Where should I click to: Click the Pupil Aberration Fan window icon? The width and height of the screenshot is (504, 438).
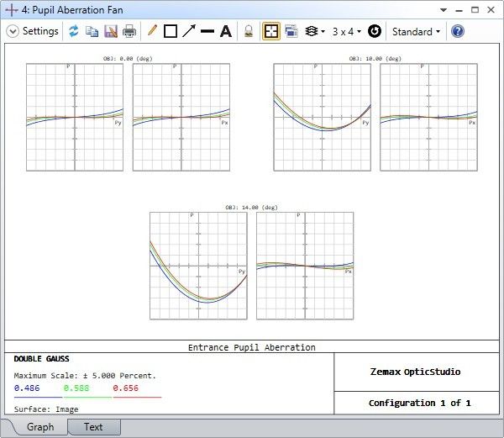[x=12, y=10]
